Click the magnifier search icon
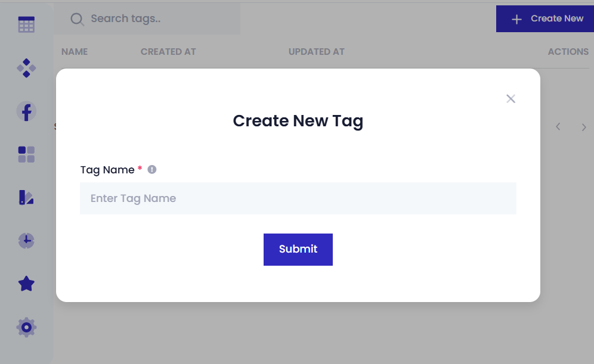Viewport: 594px width, 364px height. [x=77, y=19]
